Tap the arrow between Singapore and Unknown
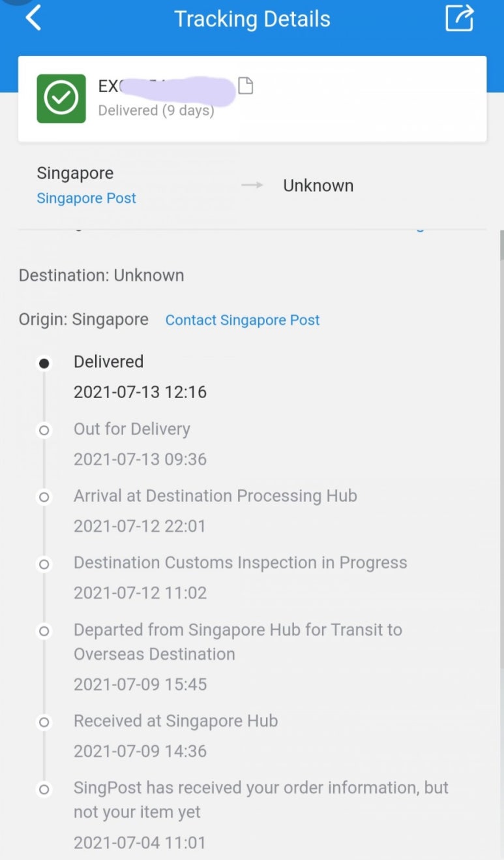The width and height of the screenshot is (504, 860). pyautogui.click(x=252, y=185)
